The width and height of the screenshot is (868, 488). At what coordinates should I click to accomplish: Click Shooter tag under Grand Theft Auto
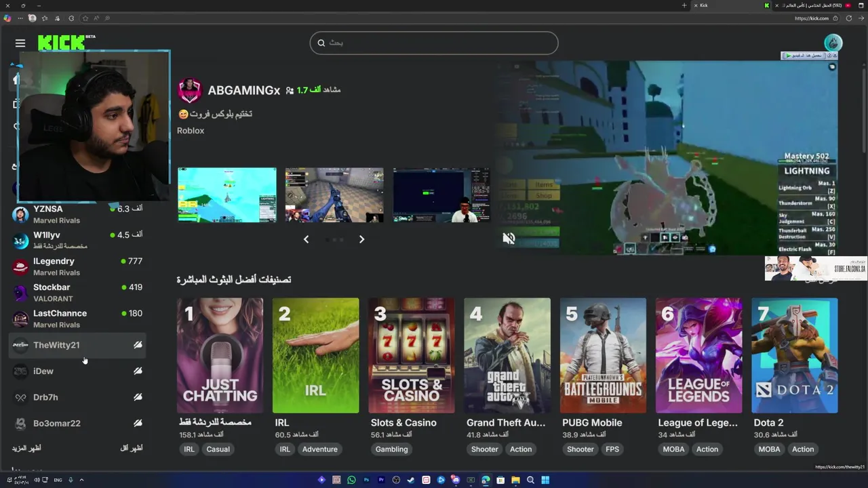pyautogui.click(x=485, y=449)
